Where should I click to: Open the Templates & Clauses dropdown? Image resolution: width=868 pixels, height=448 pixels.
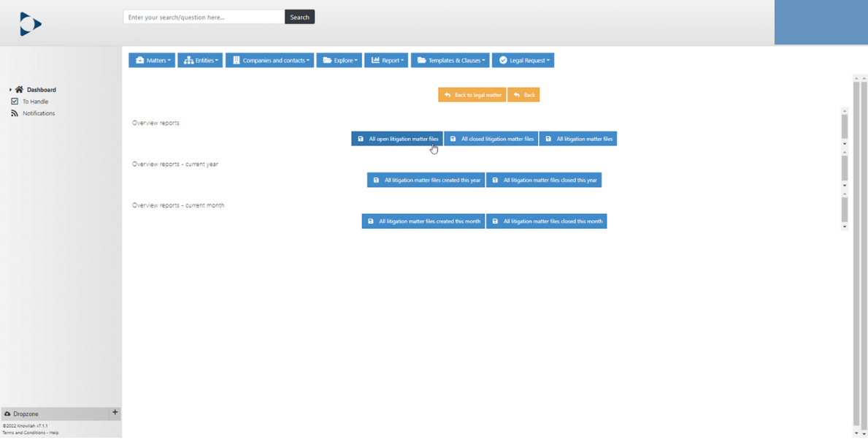click(x=450, y=60)
